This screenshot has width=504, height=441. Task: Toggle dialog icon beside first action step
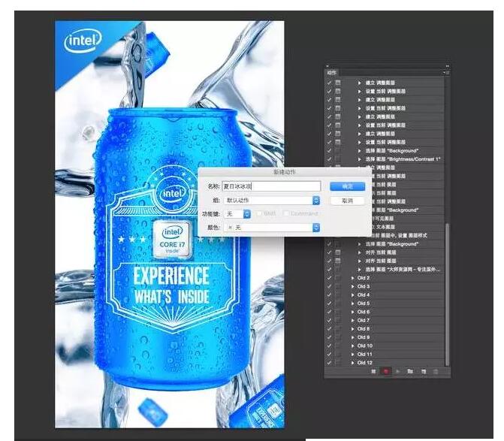tap(338, 82)
